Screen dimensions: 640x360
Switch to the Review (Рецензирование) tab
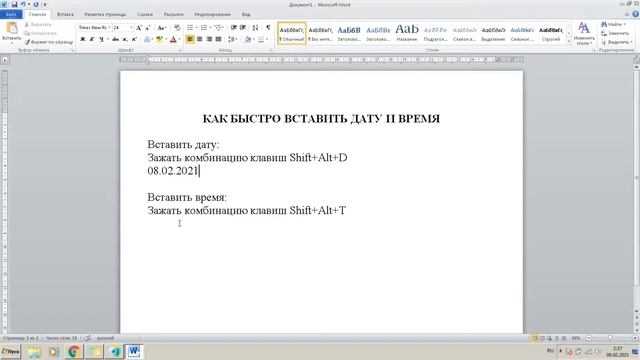pos(212,14)
